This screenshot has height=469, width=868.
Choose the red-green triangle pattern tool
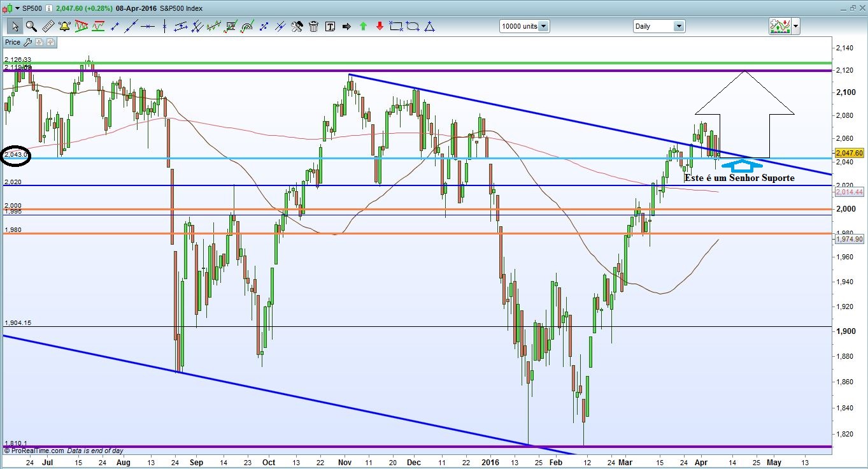coord(81,26)
